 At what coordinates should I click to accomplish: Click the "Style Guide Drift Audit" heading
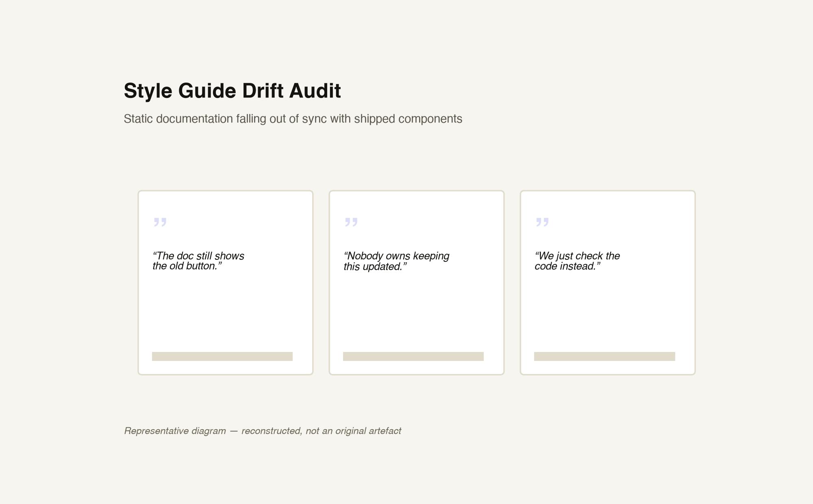coord(232,91)
